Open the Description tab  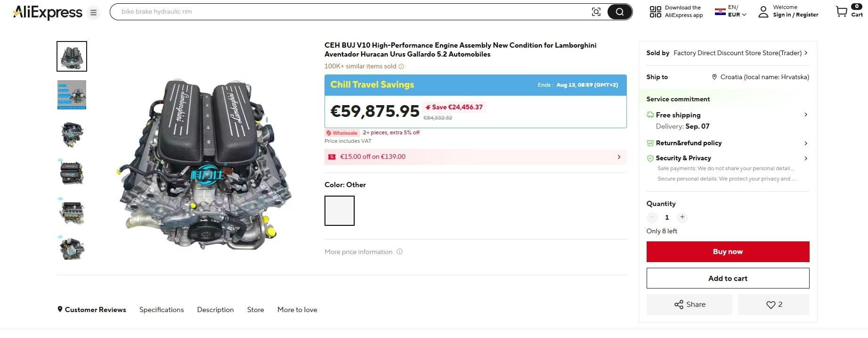215,310
